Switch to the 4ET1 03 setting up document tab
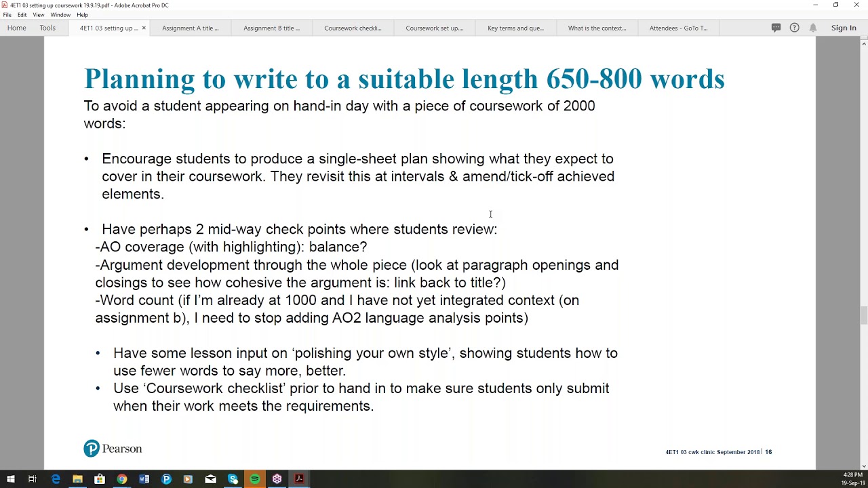This screenshot has width=868, height=488. coord(108,28)
